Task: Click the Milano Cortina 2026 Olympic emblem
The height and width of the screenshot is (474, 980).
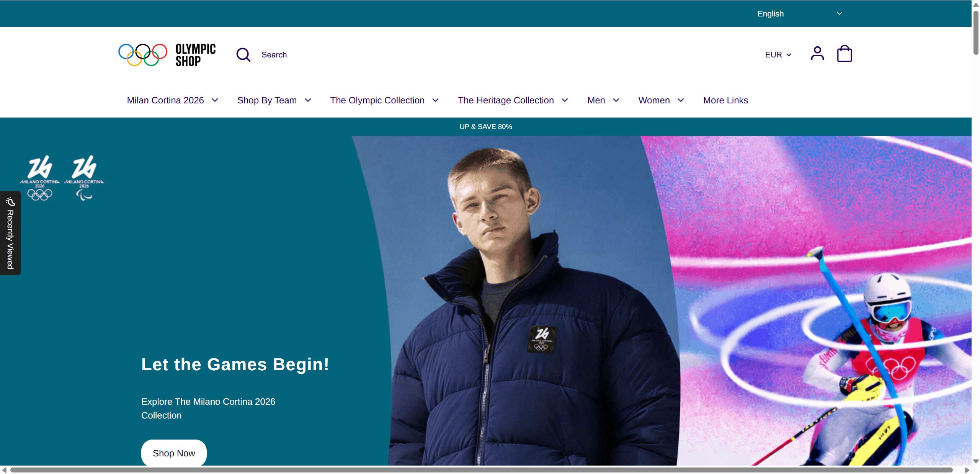Action: click(40, 178)
